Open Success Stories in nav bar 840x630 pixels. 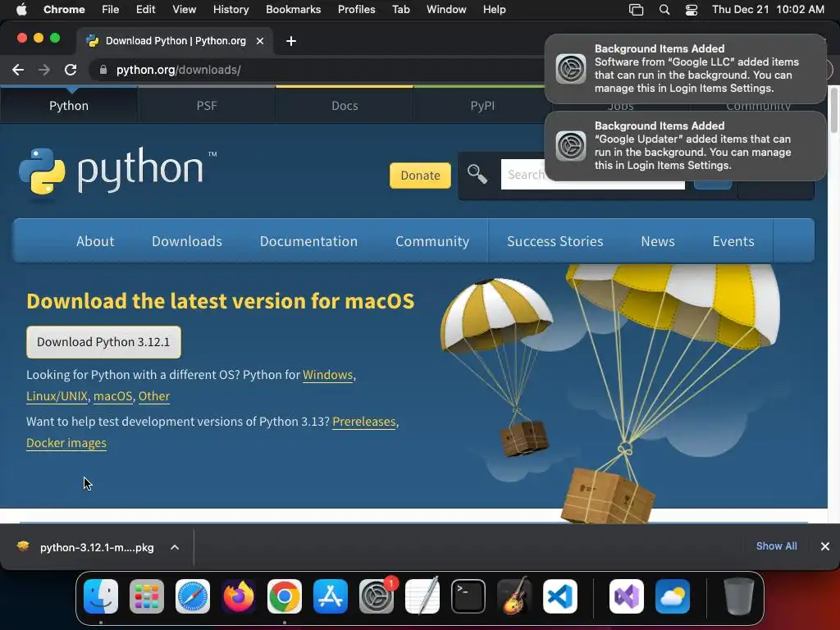(x=555, y=241)
